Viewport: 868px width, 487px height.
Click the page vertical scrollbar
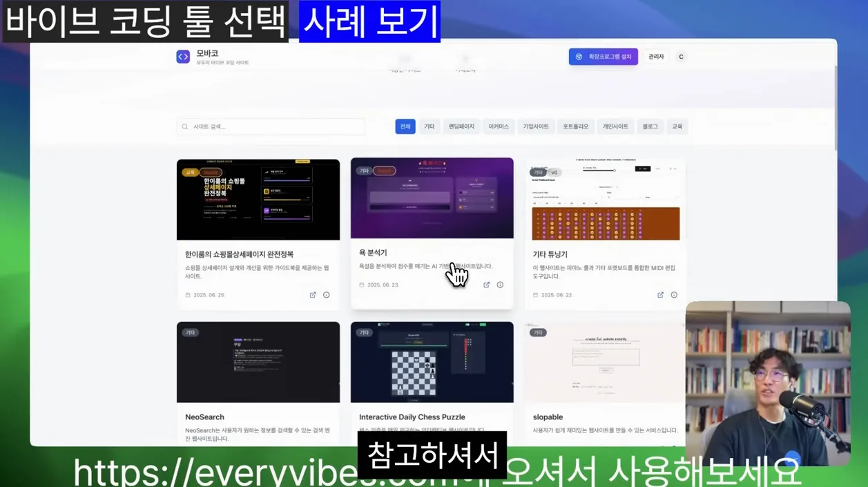836,107
